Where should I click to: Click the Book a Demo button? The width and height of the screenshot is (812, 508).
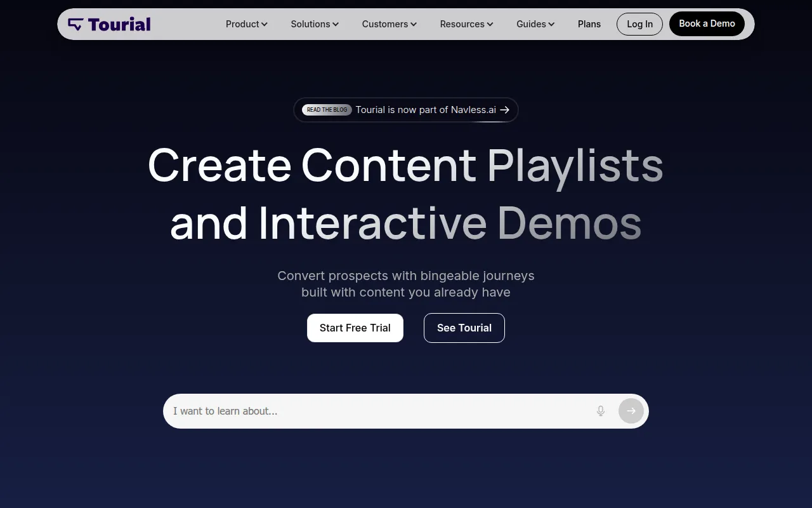click(x=707, y=23)
